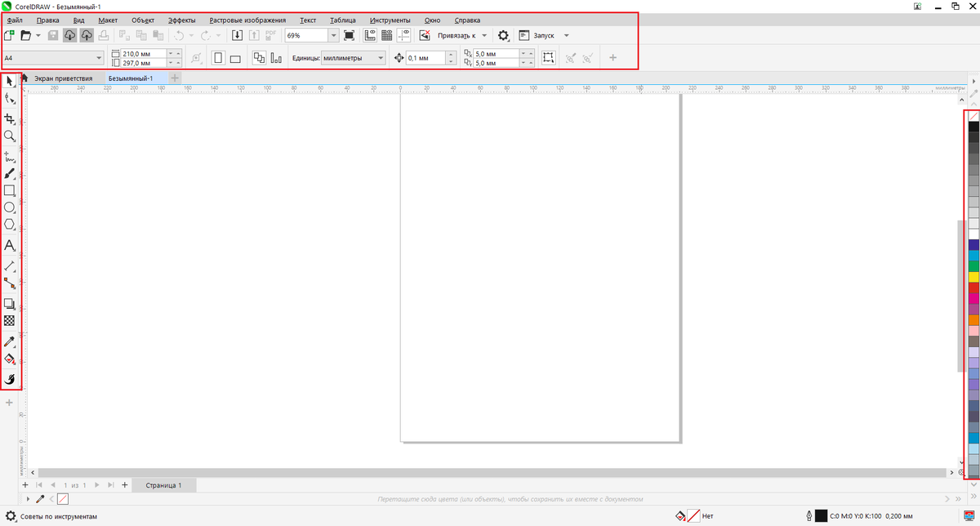Image resolution: width=980 pixels, height=526 pixels.
Task: Pick the no-color swatch atop palette
Action: [x=973, y=116]
